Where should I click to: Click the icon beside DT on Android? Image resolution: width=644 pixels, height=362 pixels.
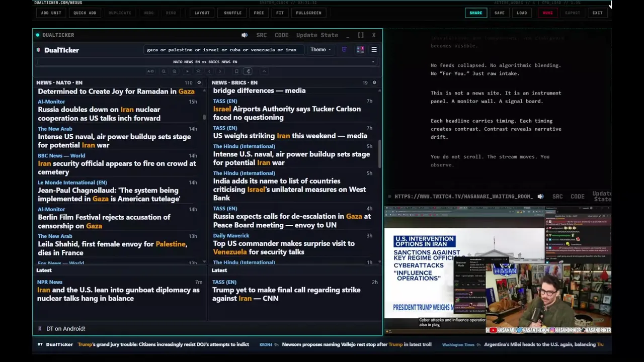coord(40,328)
